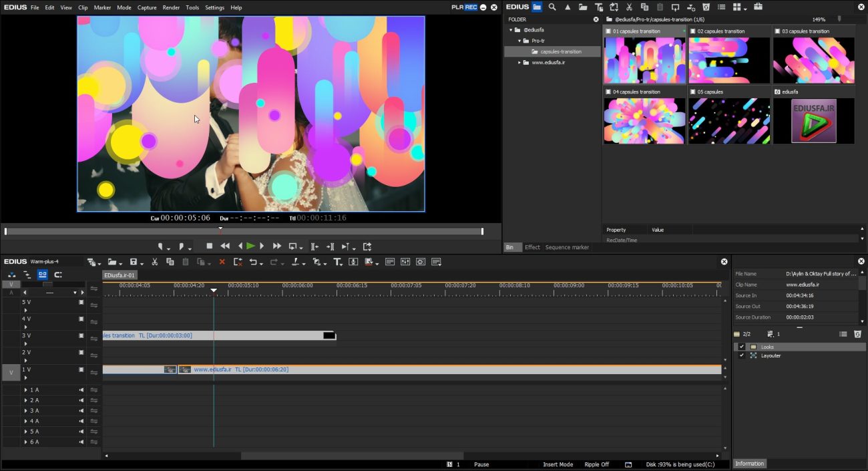Step to the previous frame
The width and height of the screenshot is (868, 471).
tap(240, 246)
